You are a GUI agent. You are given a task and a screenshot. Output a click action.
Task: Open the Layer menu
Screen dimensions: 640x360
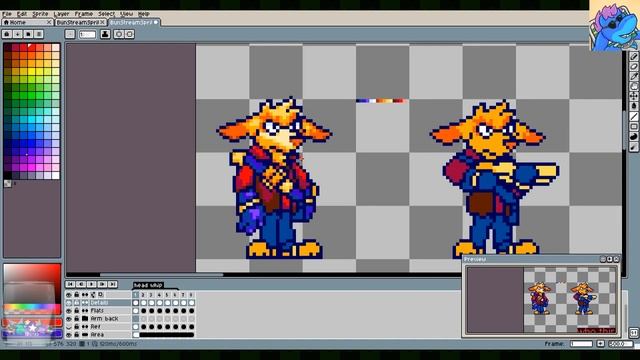pos(61,14)
